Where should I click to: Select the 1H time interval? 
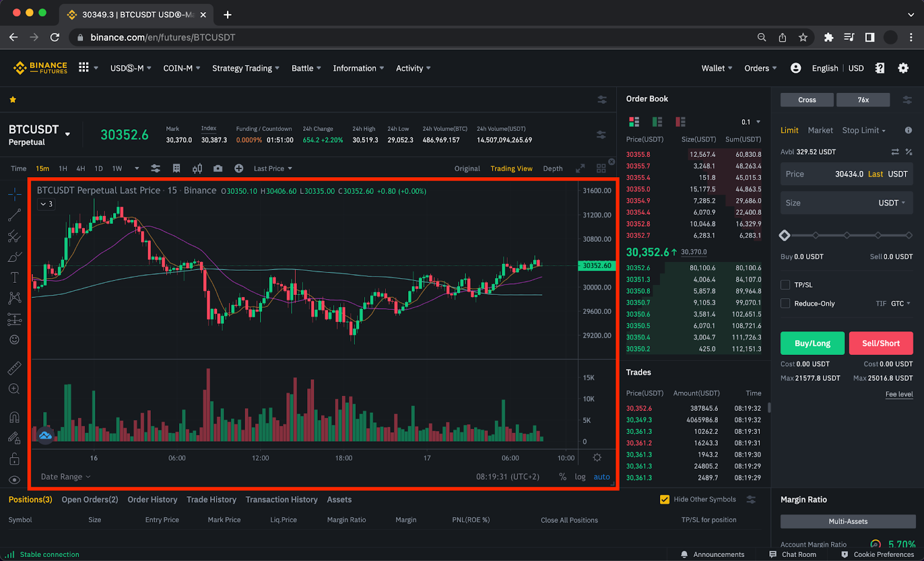63,169
